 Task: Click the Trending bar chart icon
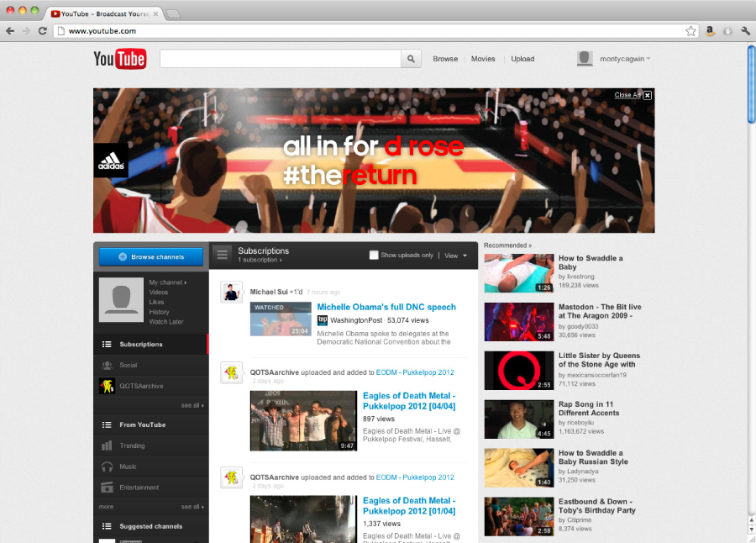[x=107, y=445]
